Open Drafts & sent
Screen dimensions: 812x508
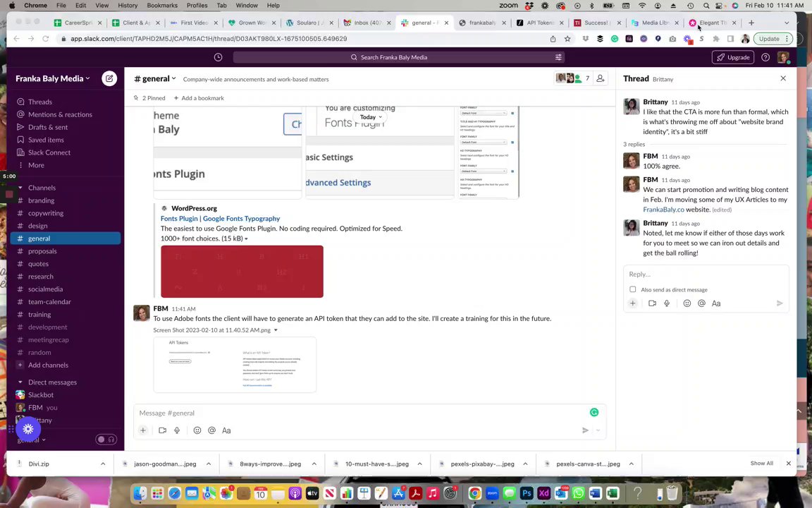click(x=48, y=127)
